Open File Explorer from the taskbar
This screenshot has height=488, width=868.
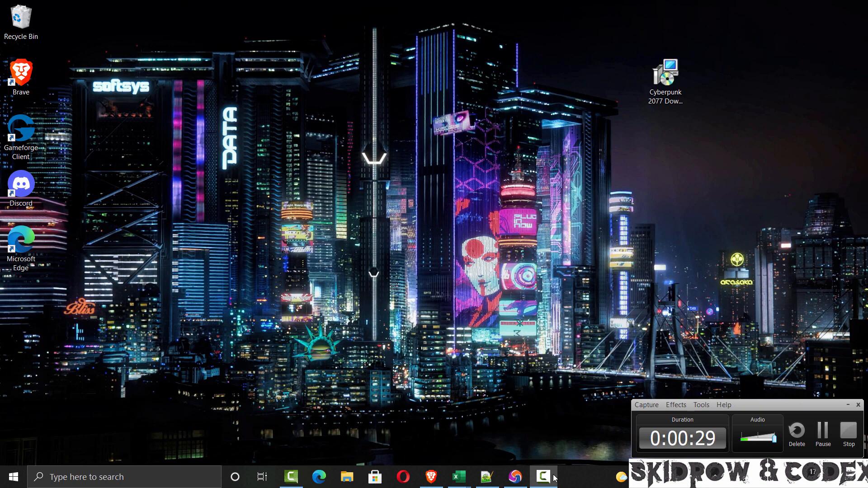click(347, 477)
